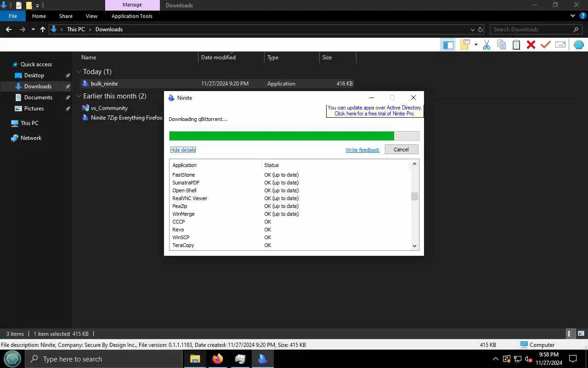This screenshot has width=588, height=368.
Task: Click the network tray icon
Action: pos(518,359)
